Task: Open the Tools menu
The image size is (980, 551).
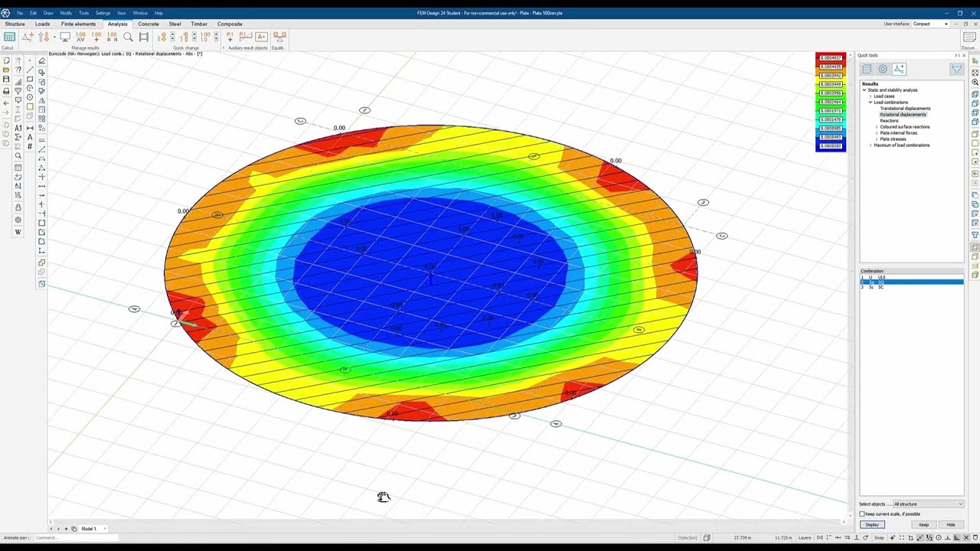Action: pyautogui.click(x=84, y=13)
